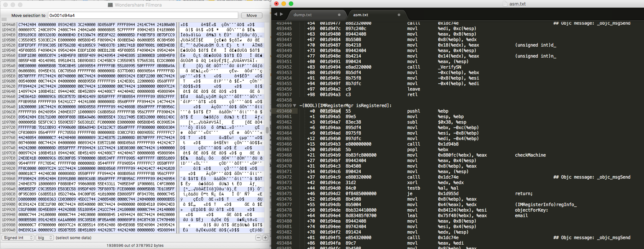Click address 001d94d2 in asm listing
The height and width of the screenshot is (249, 644).
click(330, 194)
